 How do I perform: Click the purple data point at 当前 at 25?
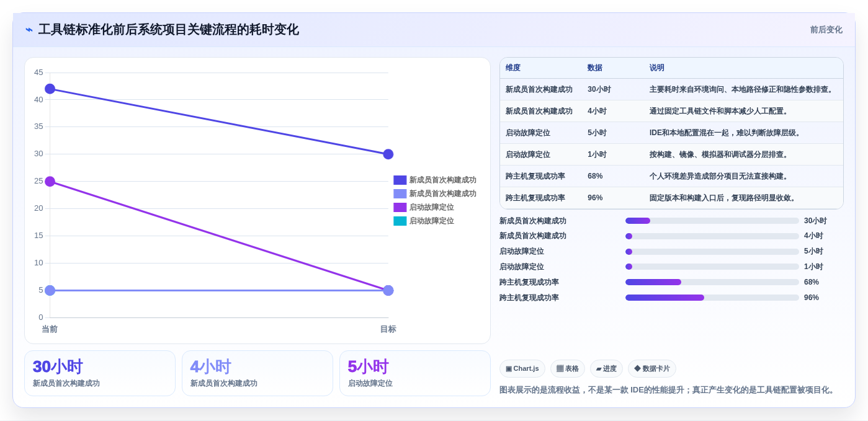click(x=50, y=182)
